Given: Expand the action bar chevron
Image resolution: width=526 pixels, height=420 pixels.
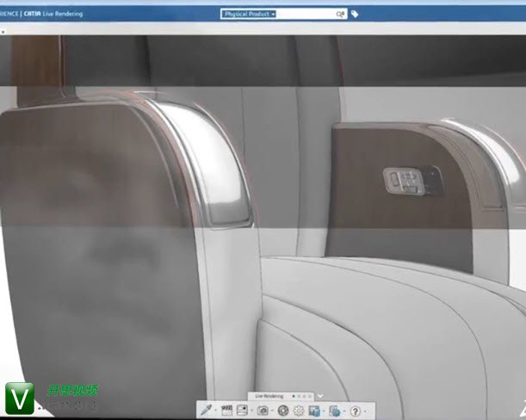Looking at the screenshot, I should pos(320,396).
